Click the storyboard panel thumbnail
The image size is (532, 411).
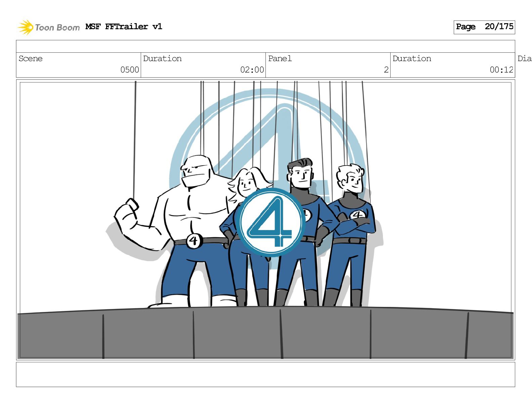coord(265,220)
